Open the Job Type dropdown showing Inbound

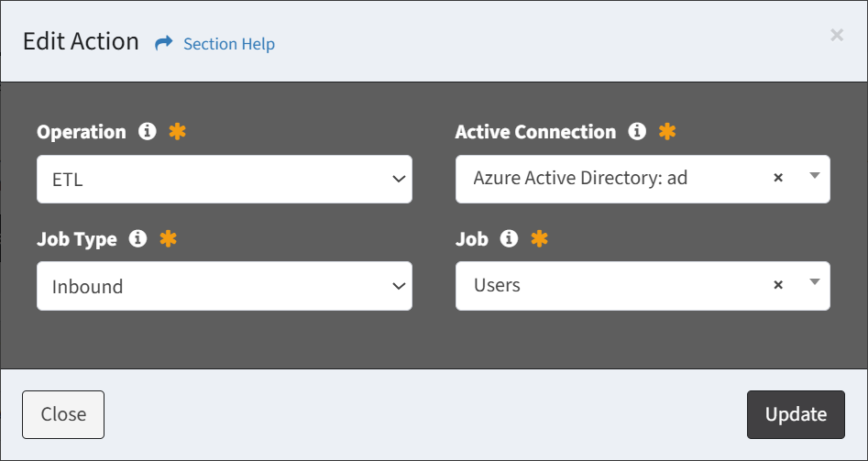(x=225, y=286)
